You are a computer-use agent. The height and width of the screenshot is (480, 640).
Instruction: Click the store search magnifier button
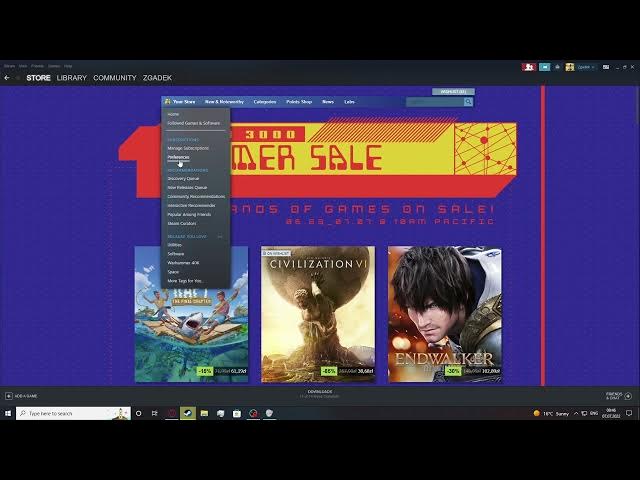tap(468, 102)
